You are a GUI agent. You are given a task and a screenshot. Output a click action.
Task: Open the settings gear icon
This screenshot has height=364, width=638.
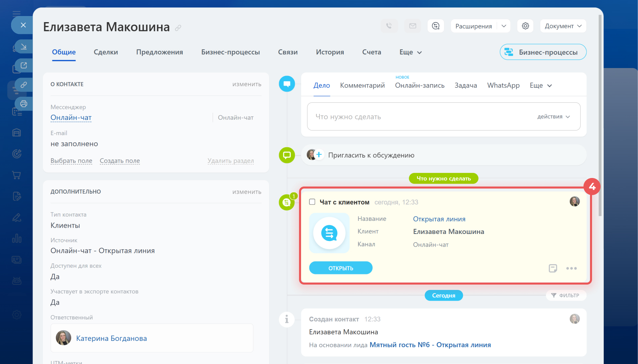point(525,26)
